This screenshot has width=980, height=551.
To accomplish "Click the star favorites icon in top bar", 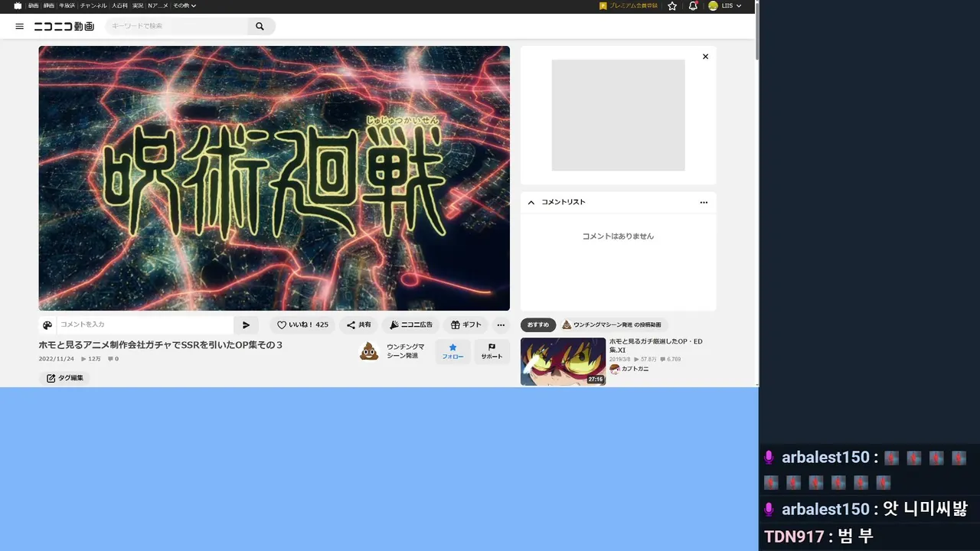I will [672, 5].
